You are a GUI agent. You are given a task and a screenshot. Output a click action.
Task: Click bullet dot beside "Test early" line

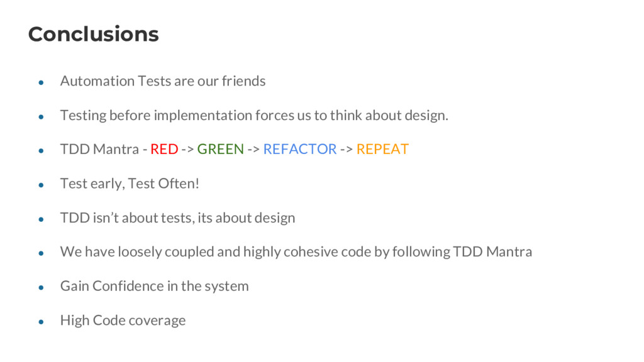(40, 185)
